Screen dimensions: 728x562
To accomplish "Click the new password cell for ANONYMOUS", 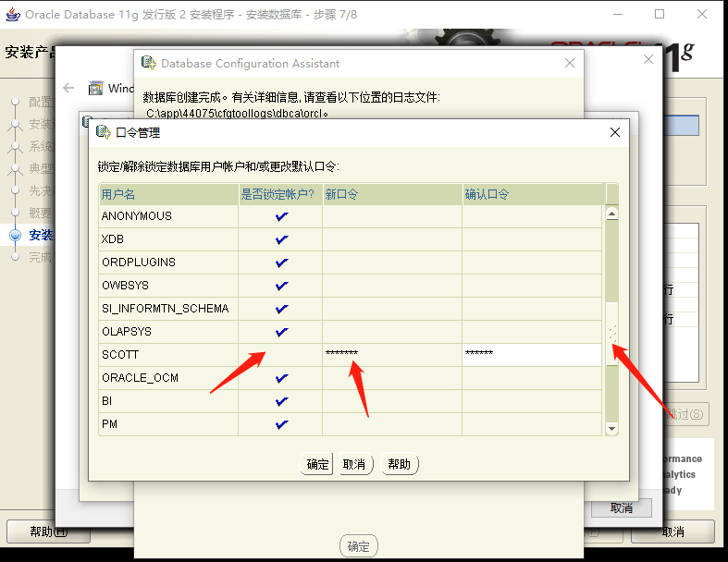I will click(392, 216).
